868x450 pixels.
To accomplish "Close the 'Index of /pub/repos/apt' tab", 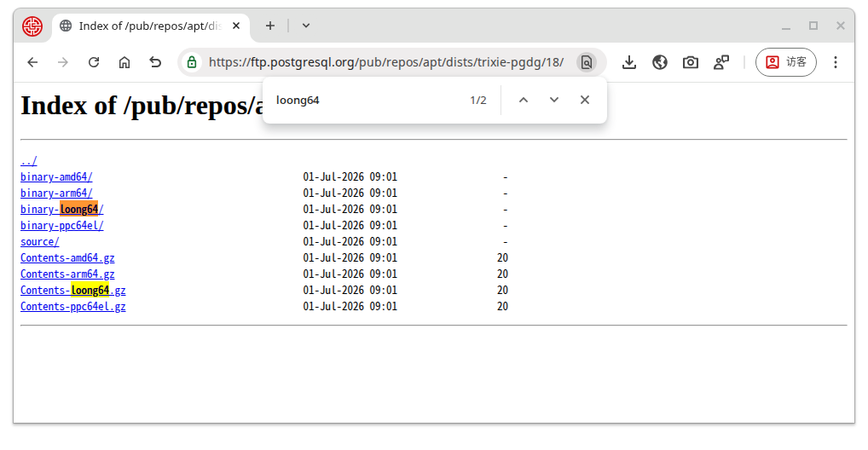I will (x=236, y=26).
